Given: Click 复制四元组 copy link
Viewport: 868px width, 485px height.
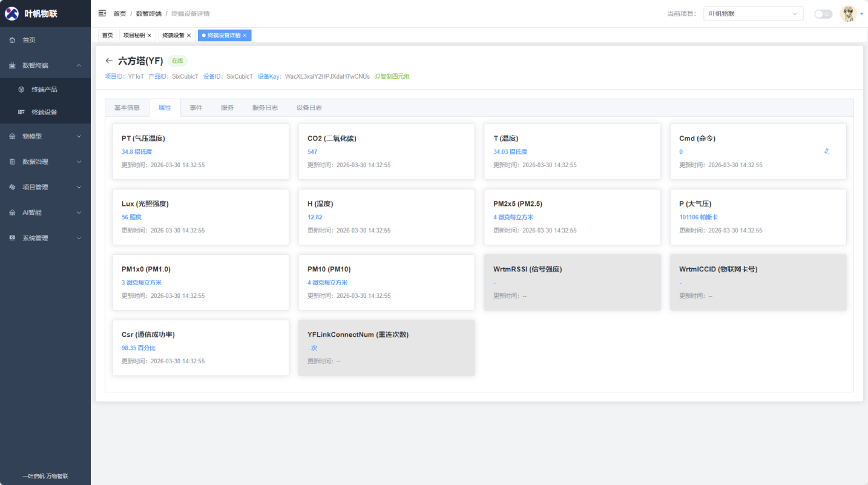Looking at the screenshot, I should 392,77.
